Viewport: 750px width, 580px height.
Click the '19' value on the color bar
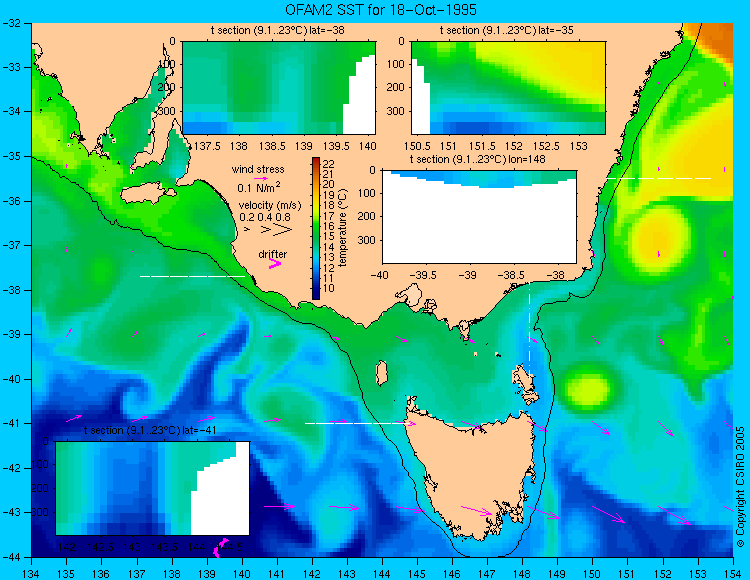point(329,195)
